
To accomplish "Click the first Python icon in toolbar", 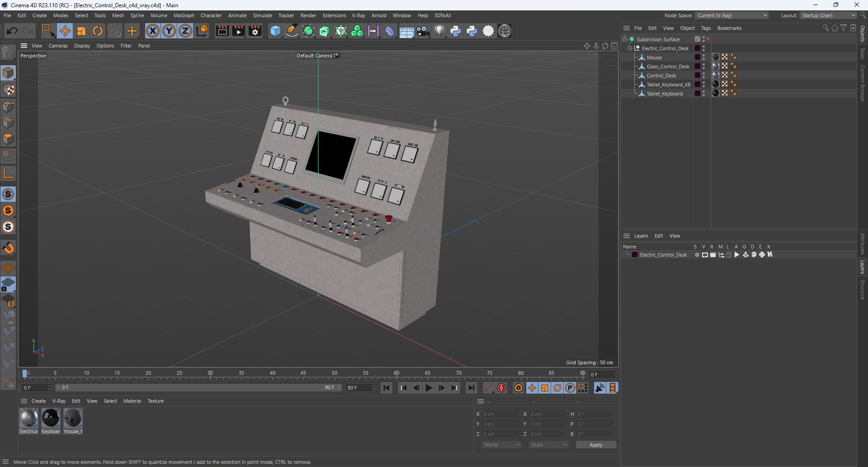I will (x=456, y=31).
